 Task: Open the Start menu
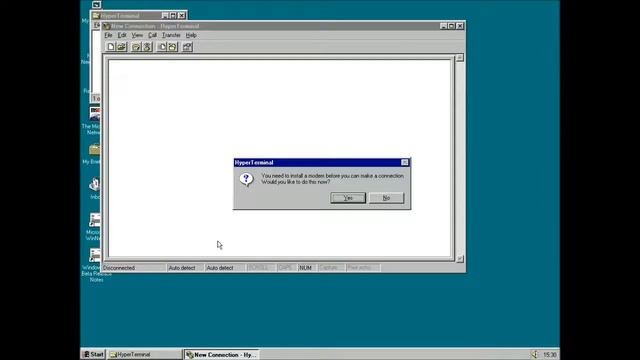pyautogui.click(x=93, y=354)
